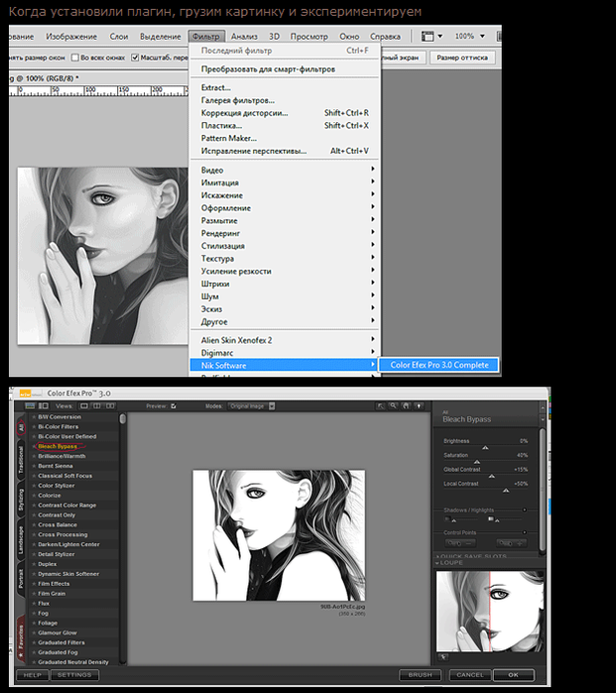Click the Photoshop screen mode icon
Viewport: 616px width, 693px height.
pos(428,37)
